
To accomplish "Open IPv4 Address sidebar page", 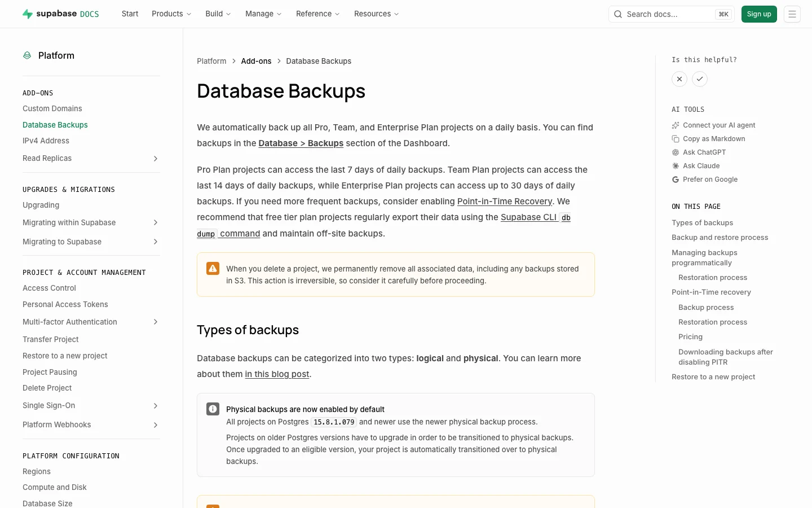I will click(46, 141).
